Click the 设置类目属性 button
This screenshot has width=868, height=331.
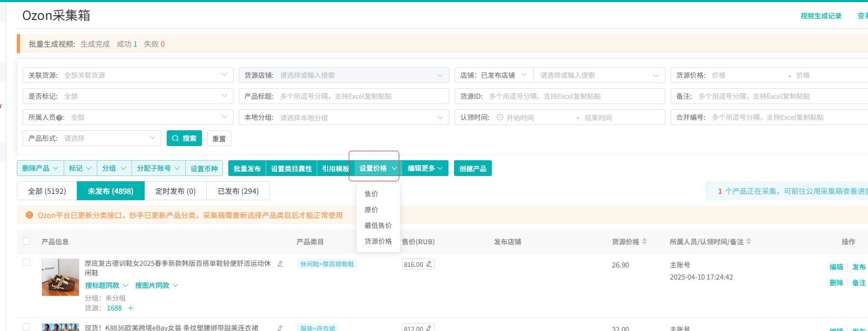click(x=291, y=168)
